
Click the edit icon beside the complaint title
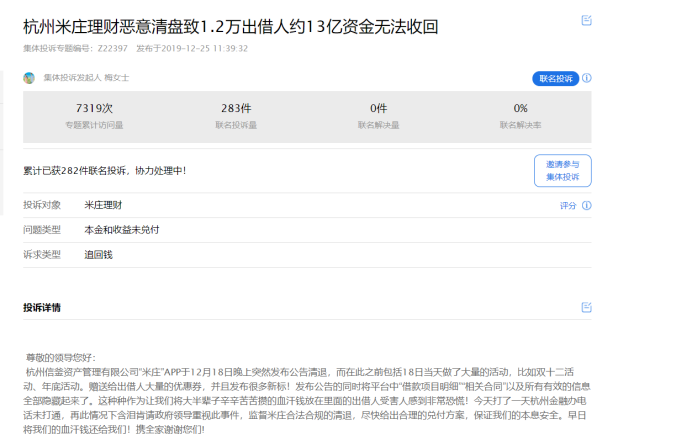point(586,21)
